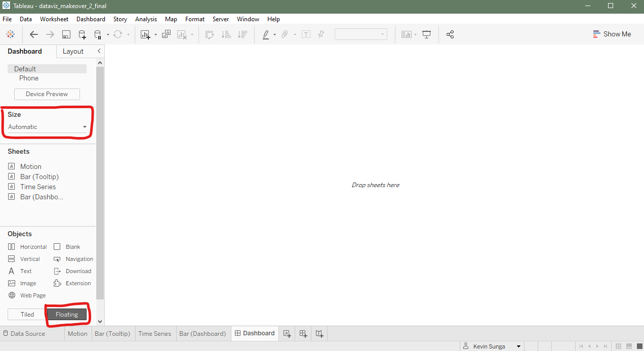Click the Presentation mode icon
This screenshot has width=644, height=351.
[427, 34]
